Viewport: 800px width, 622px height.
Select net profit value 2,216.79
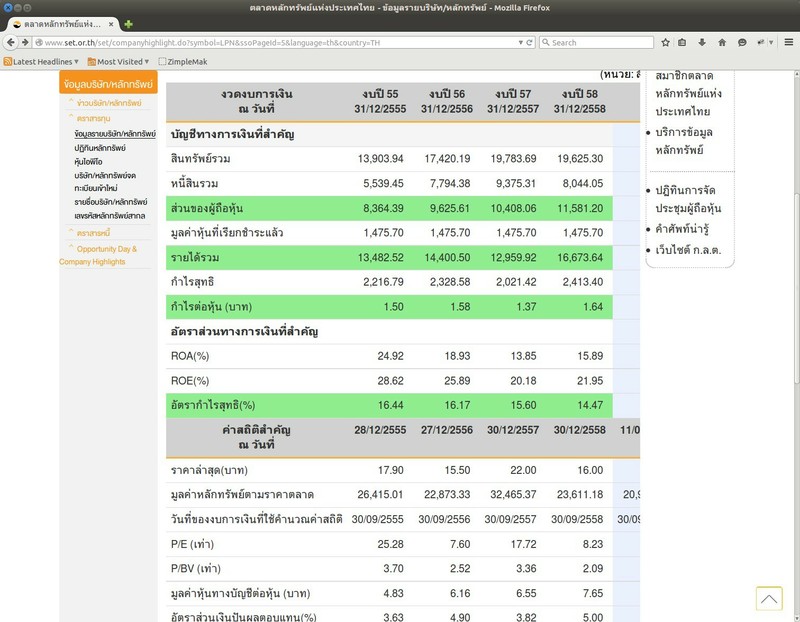(383, 282)
